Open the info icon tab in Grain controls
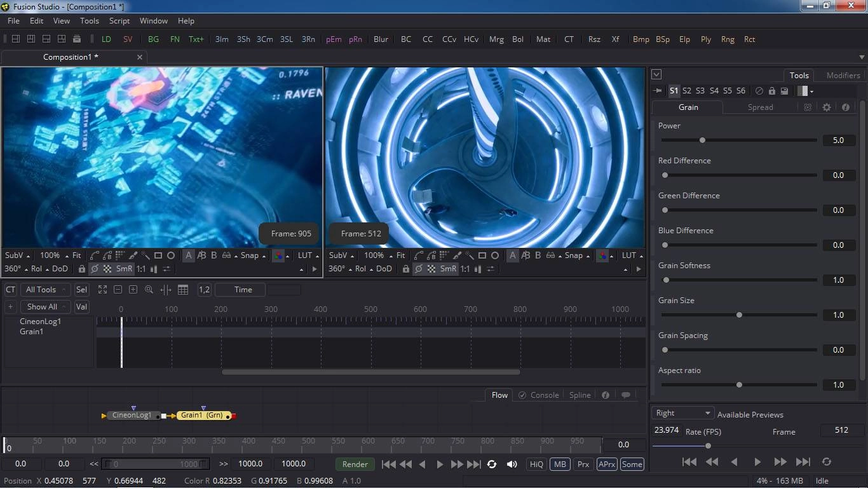The width and height of the screenshot is (868, 488). pos(846,107)
